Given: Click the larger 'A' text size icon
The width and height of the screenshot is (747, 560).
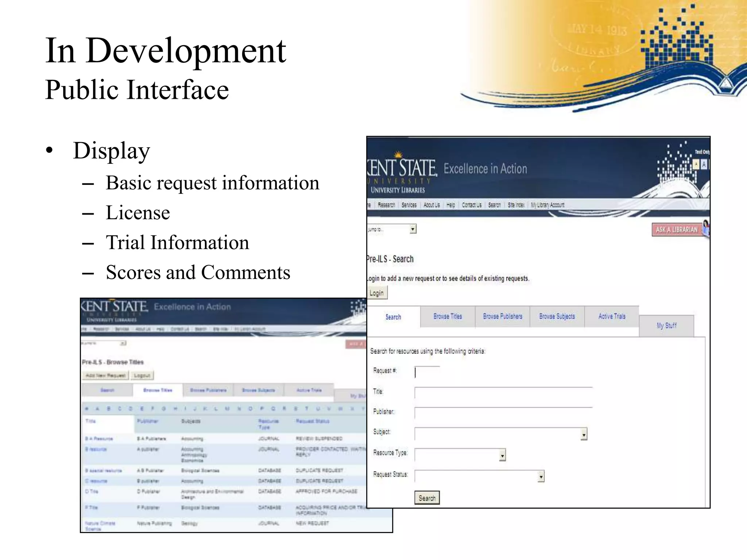Looking at the screenshot, I should (x=704, y=164).
